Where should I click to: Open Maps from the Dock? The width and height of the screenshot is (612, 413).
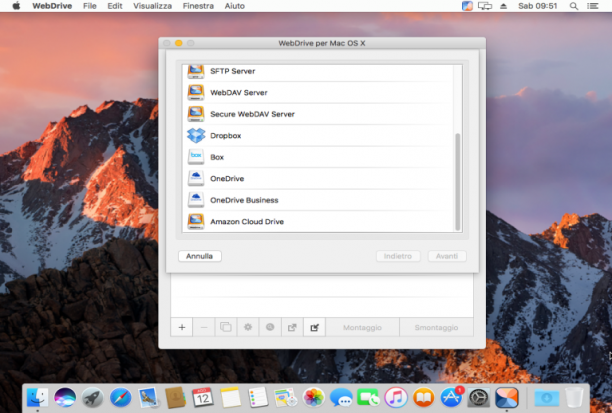286,398
